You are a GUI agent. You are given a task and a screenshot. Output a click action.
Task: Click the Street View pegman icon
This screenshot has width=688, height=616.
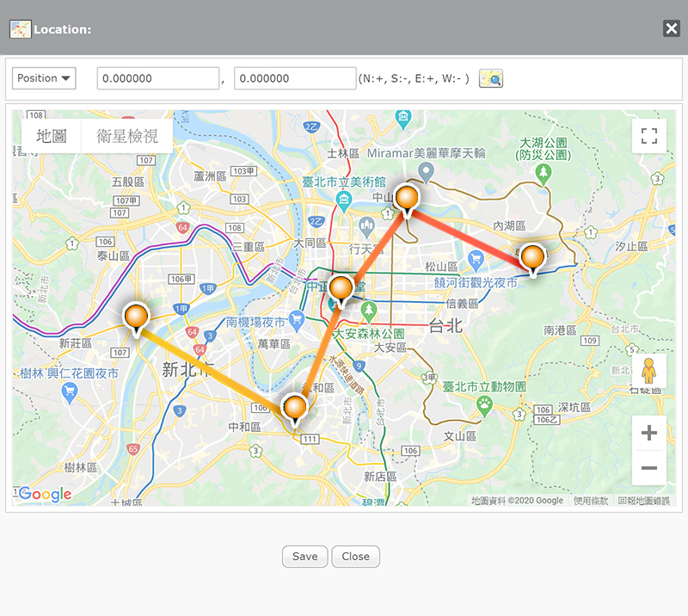[x=648, y=371]
